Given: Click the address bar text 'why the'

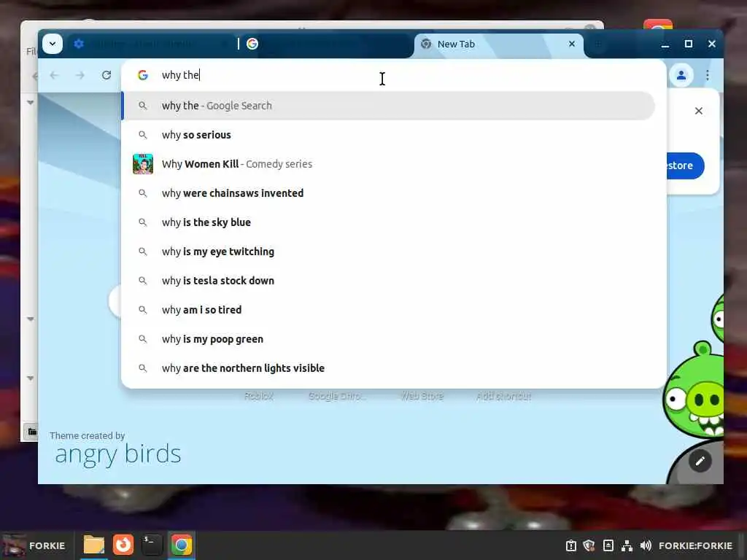Looking at the screenshot, I should click(x=180, y=75).
